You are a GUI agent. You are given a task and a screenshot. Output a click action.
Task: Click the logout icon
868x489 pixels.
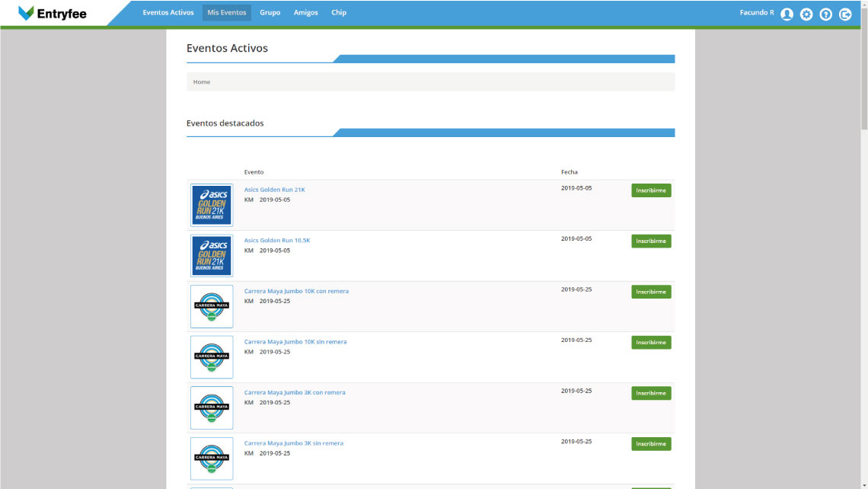tap(844, 14)
